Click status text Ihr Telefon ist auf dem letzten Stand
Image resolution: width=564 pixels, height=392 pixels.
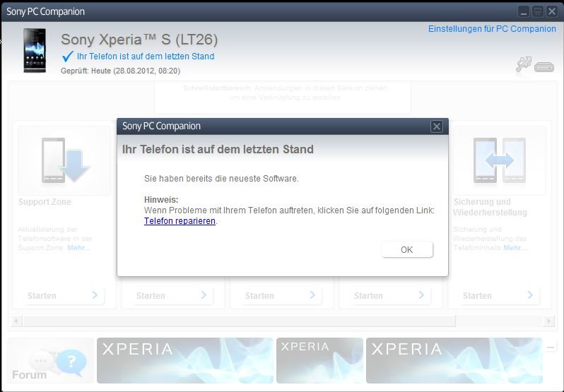pos(146,57)
